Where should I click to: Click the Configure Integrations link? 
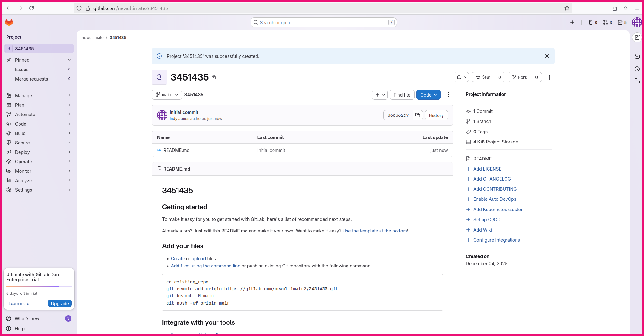tap(497, 240)
